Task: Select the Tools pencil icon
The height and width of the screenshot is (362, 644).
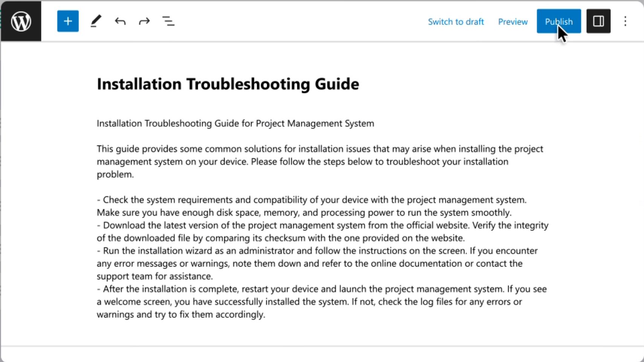Action: click(x=96, y=21)
